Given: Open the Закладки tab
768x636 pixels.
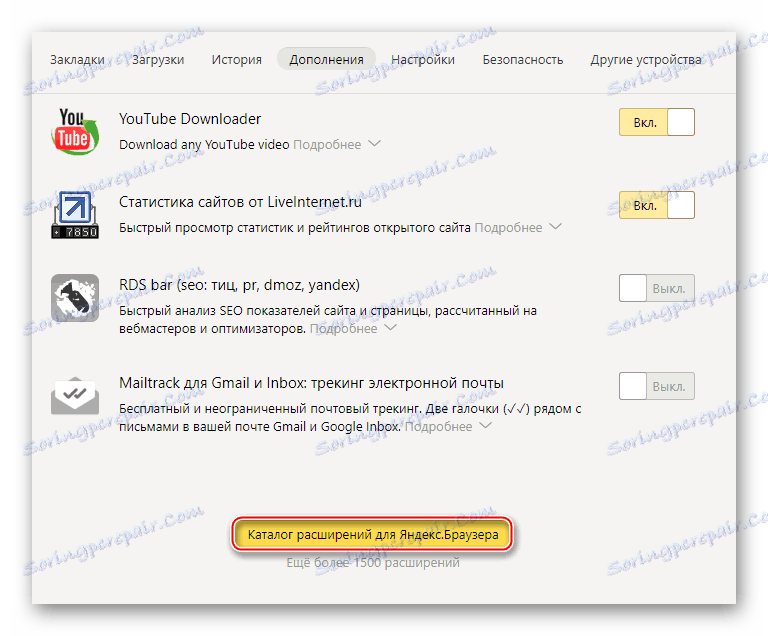Looking at the screenshot, I should coord(77,60).
